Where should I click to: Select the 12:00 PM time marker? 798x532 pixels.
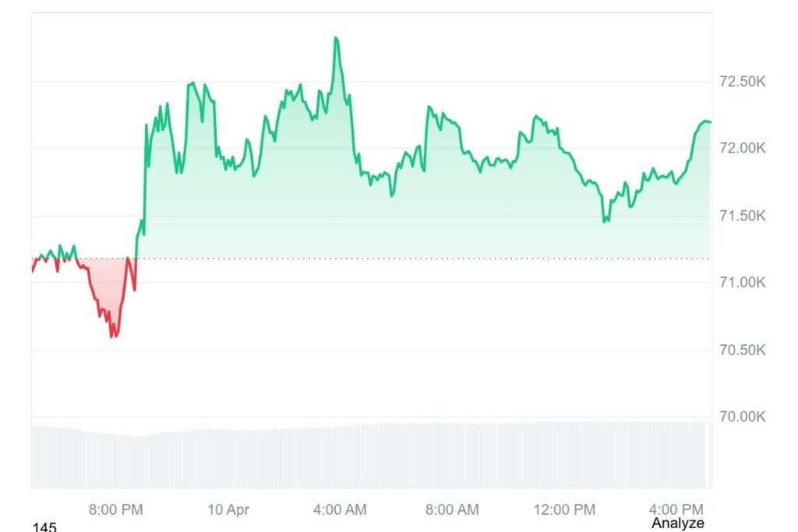point(563,509)
